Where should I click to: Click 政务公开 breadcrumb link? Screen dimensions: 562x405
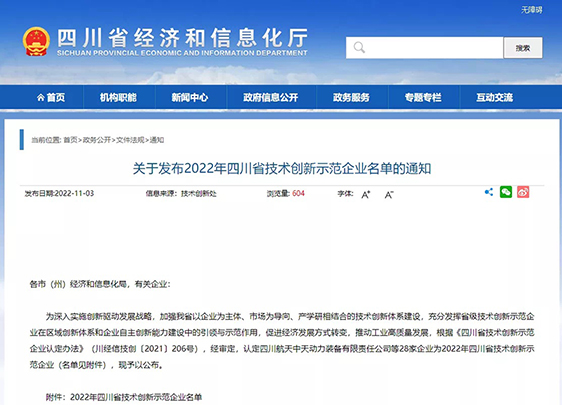pos(97,140)
